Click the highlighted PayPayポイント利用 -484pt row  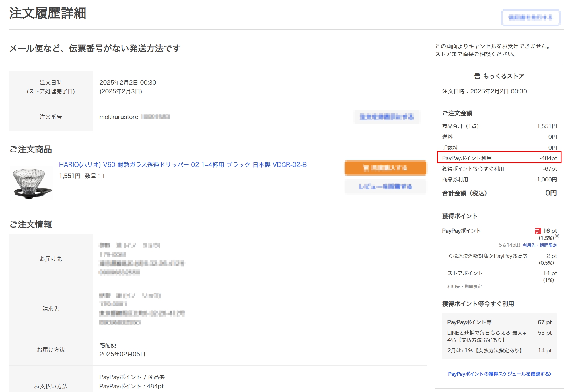point(499,158)
